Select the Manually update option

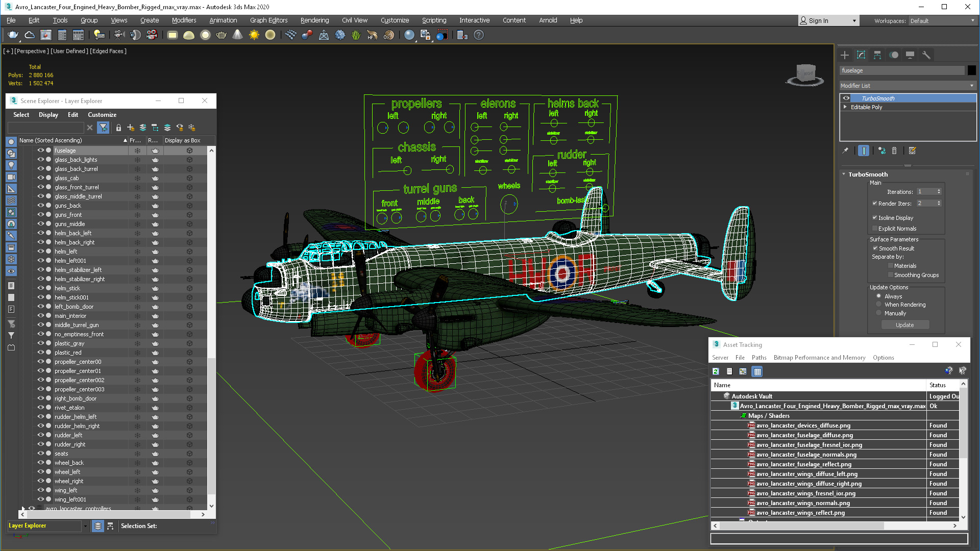pos(879,313)
